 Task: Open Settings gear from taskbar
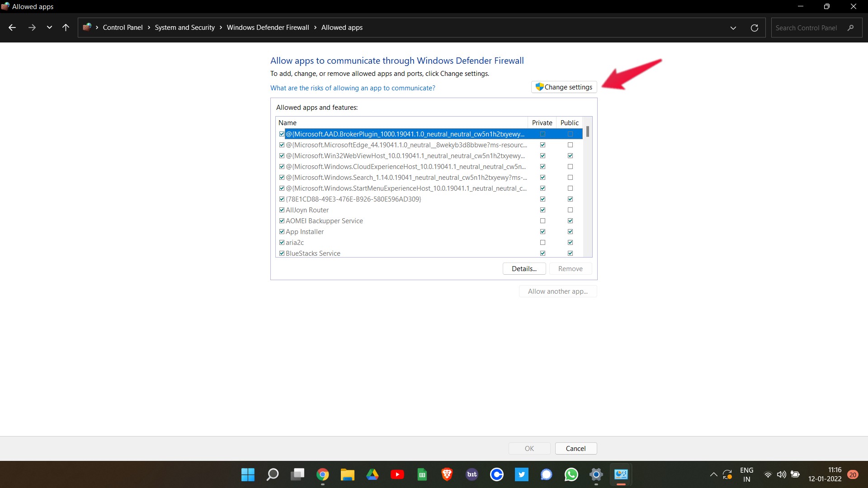click(x=596, y=474)
